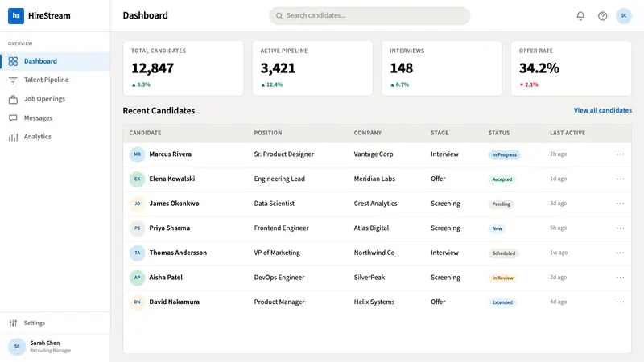This screenshot has width=644, height=362.
Task: Click the New status badge
Action: (x=497, y=228)
